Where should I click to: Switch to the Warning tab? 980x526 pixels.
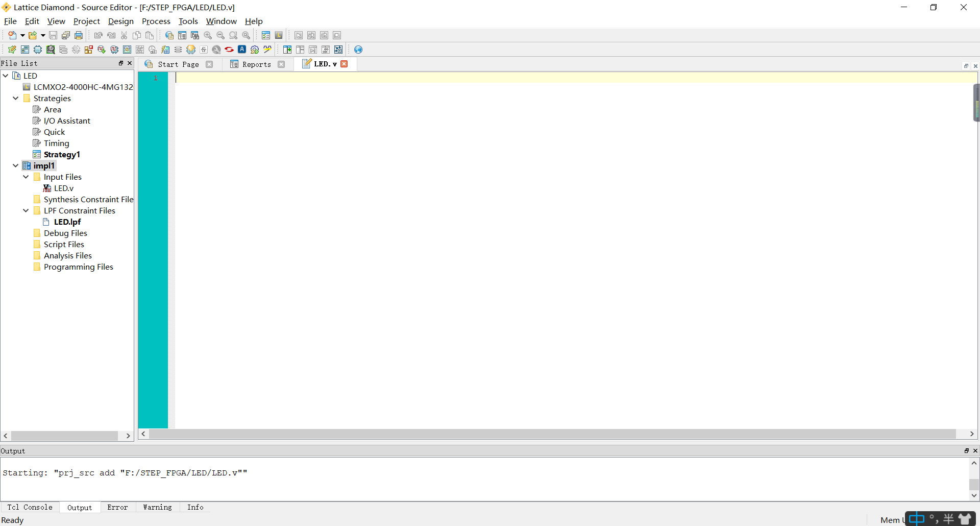tap(157, 507)
